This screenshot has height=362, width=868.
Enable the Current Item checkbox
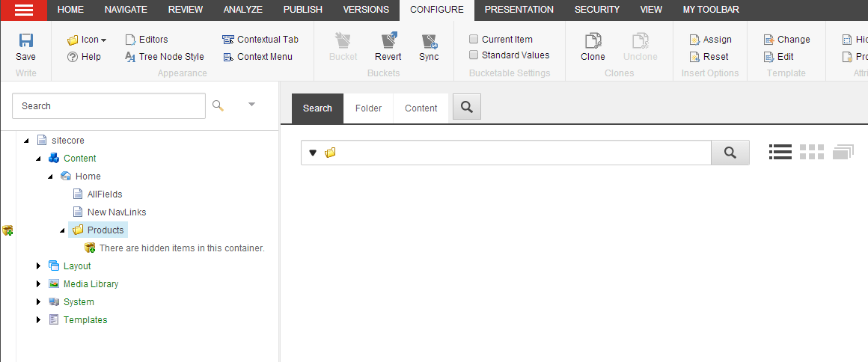tap(474, 40)
